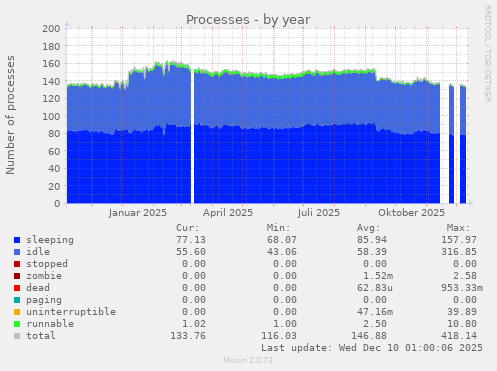Click the 'zombie' legend label
497x371 pixels.
point(44,276)
